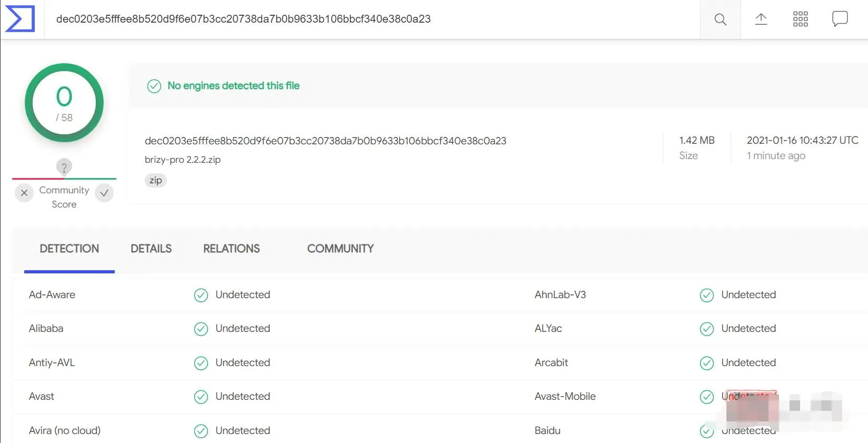Click the 0 / 58 detection score circle
Viewport: 868px width, 443px height.
64,103
